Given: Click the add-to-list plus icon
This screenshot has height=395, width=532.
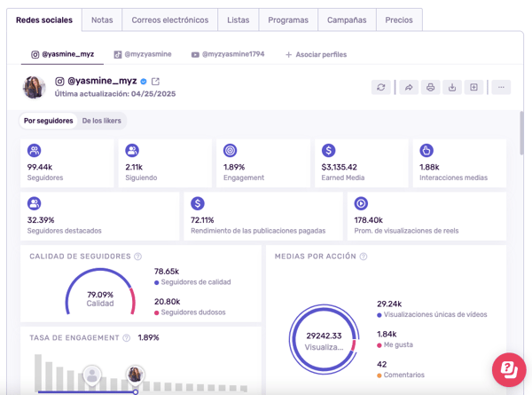Looking at the screenshot, I should [474, 87].
